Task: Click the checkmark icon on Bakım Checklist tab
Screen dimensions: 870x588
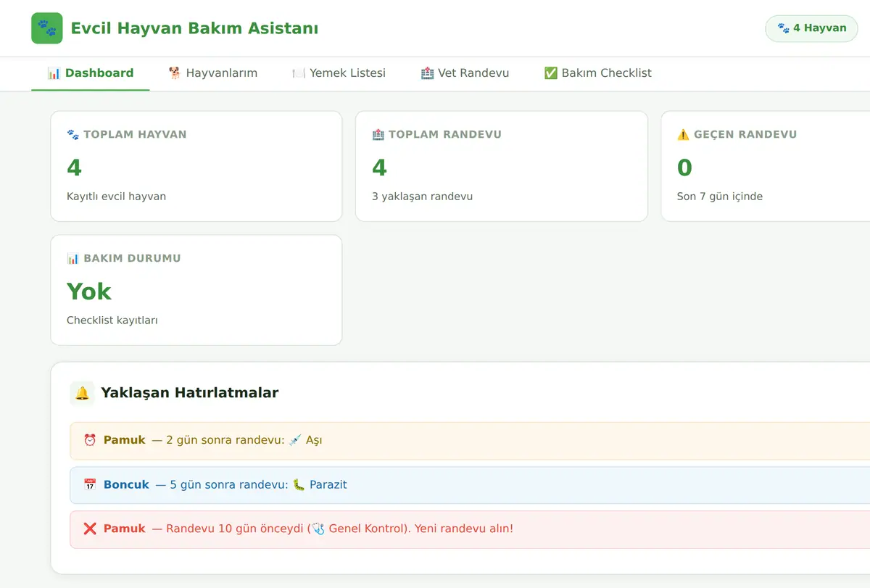Action: click(x=551, y=73)
